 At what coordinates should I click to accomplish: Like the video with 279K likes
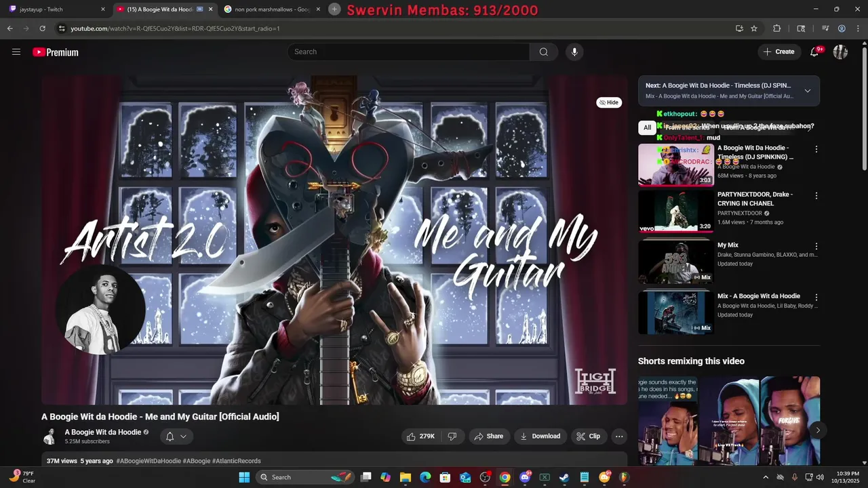[421, 436]
